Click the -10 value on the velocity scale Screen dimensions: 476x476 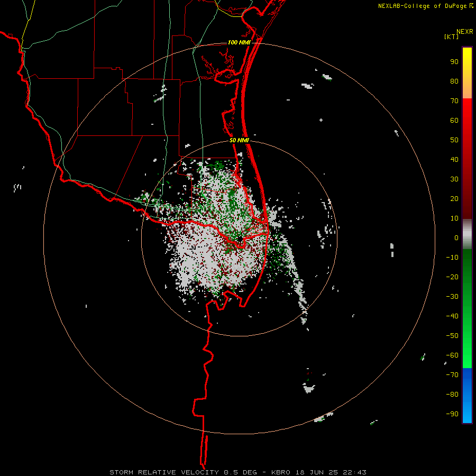pyautogui.click(x=452, y=258)
